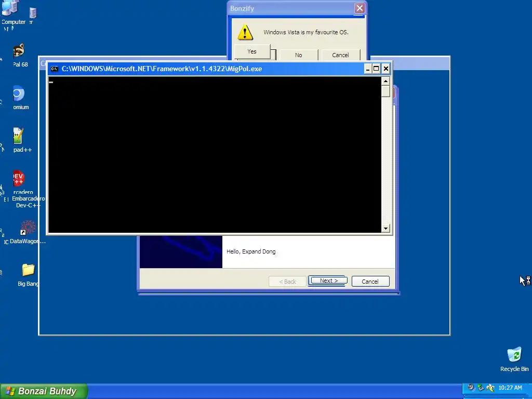The width and height of the screenshot is (532, 399).
Task: Click the console scrollbar down arrow
Action: coord(385,229)
